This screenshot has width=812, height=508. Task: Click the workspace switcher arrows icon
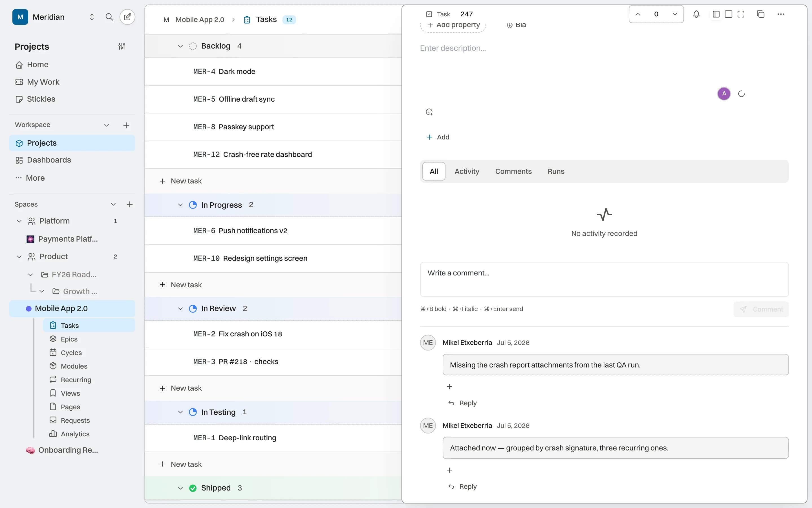click(92, 17)
